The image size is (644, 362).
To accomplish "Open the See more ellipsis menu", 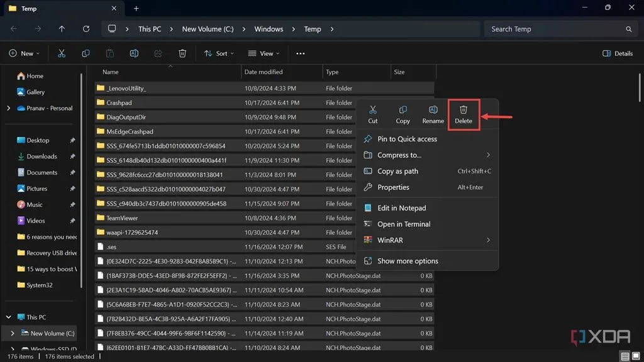I will click(x=300, y=53).
